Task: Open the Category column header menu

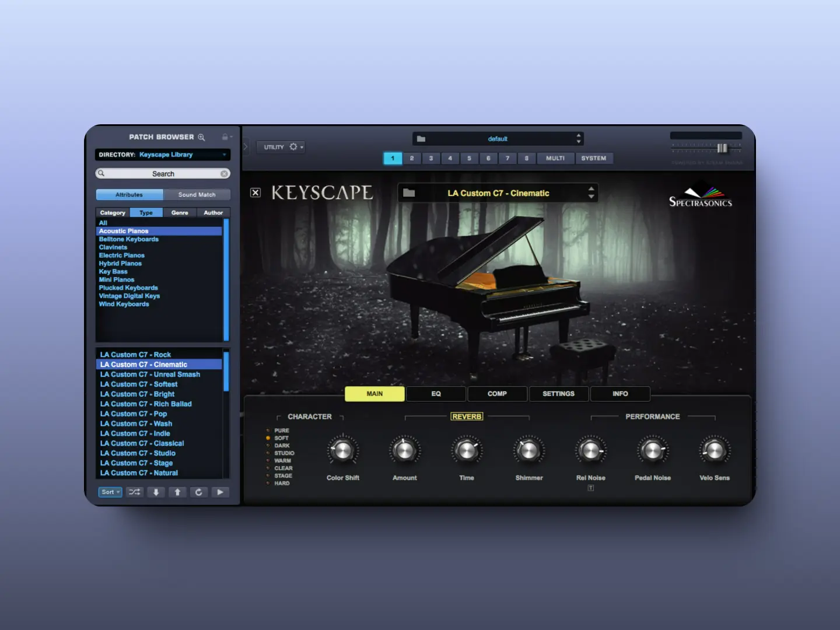Action: pos(113,213)
